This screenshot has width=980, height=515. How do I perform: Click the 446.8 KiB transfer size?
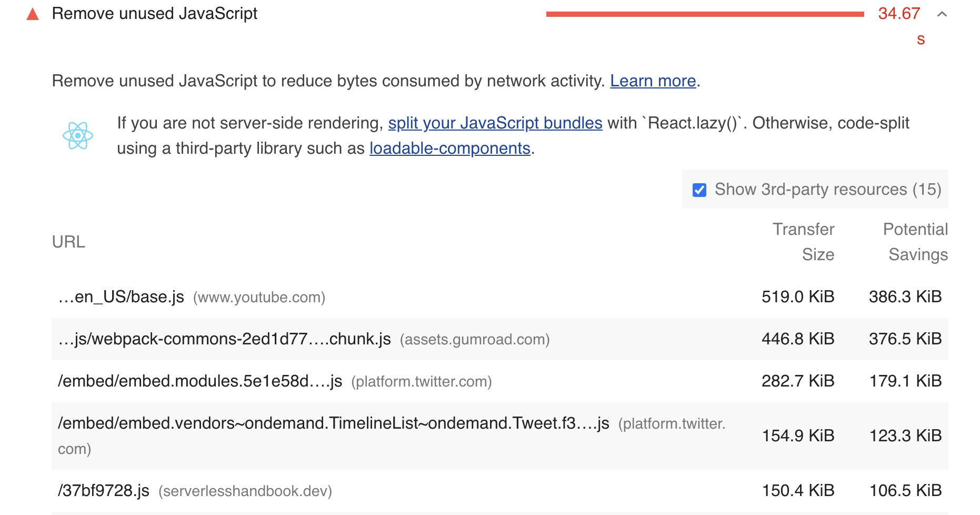coord(798,339)
